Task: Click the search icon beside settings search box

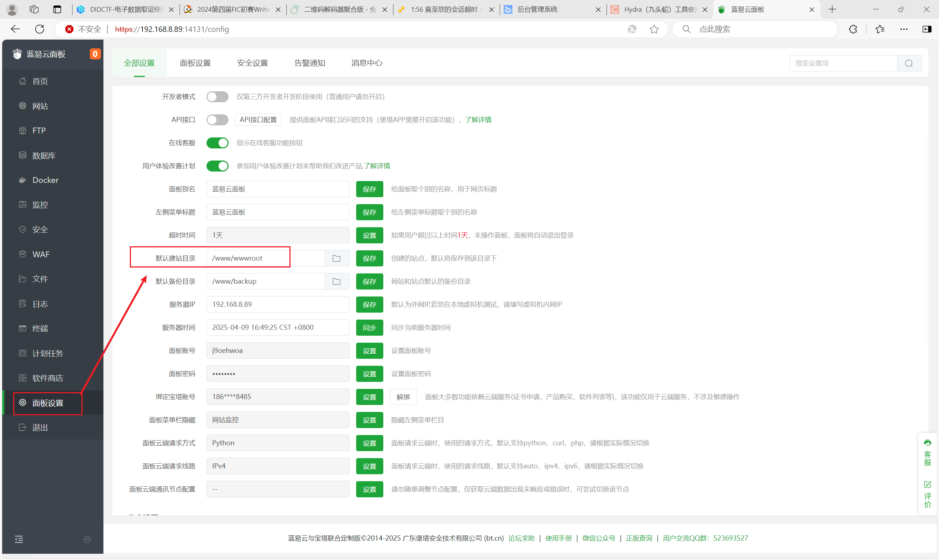Action: tap(909, 63)
